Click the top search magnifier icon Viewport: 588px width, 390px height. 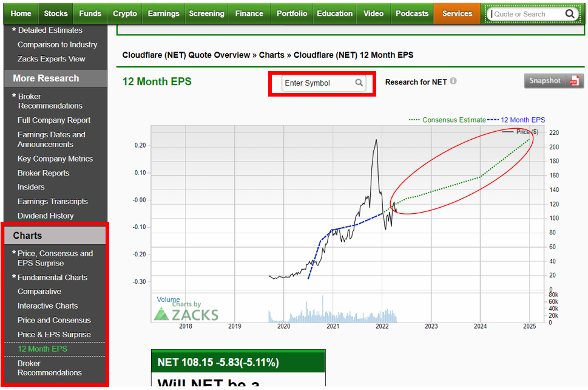(x=570, y=14)
